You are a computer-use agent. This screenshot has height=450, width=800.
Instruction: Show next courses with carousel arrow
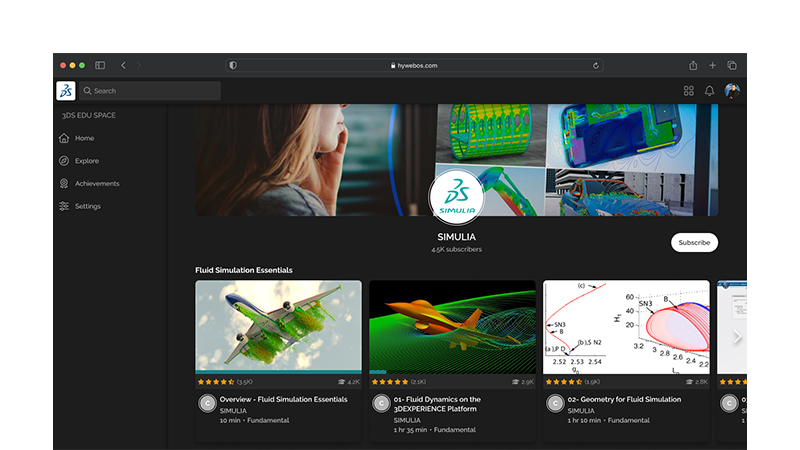point(737,336)
